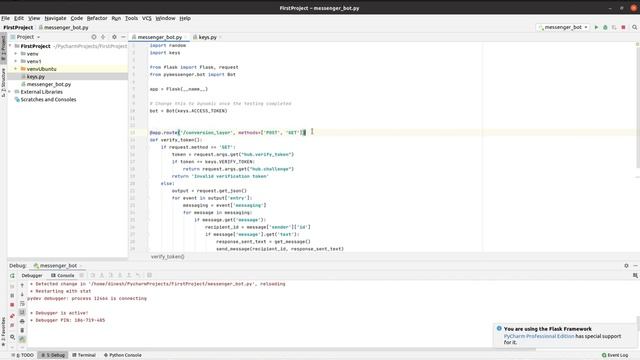This screenshot has height=360, width=640.
Task: Hide the Project tool window
Action: coord(123,37)
